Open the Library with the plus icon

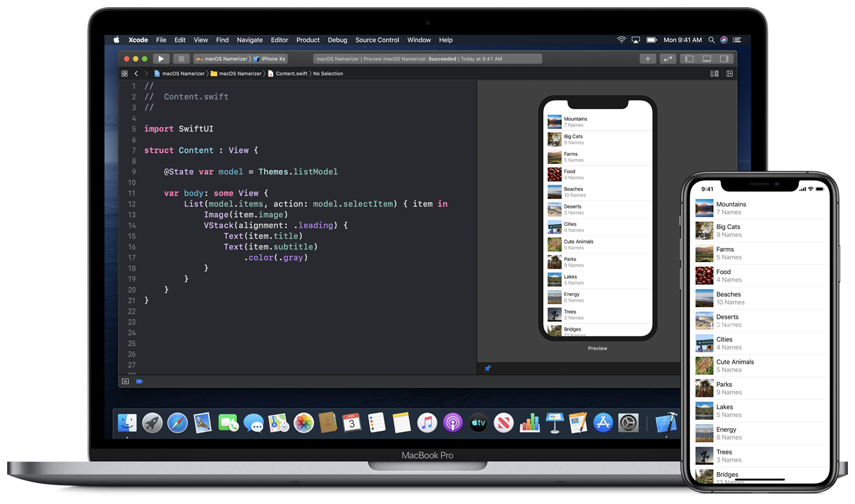click(648, 59)
